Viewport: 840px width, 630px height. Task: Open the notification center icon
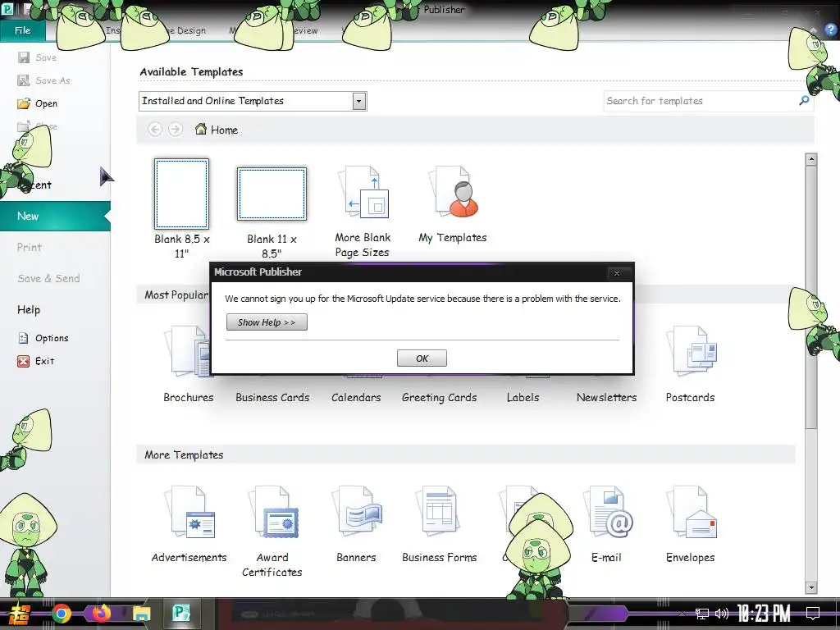click(813, 614)
